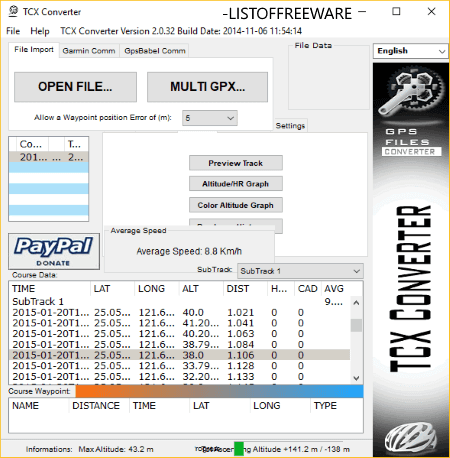This screenshot has width=450, height=458.
Task: Click the DISTANCE column header in Course Waypoint
Action: [x=99, y=406]
